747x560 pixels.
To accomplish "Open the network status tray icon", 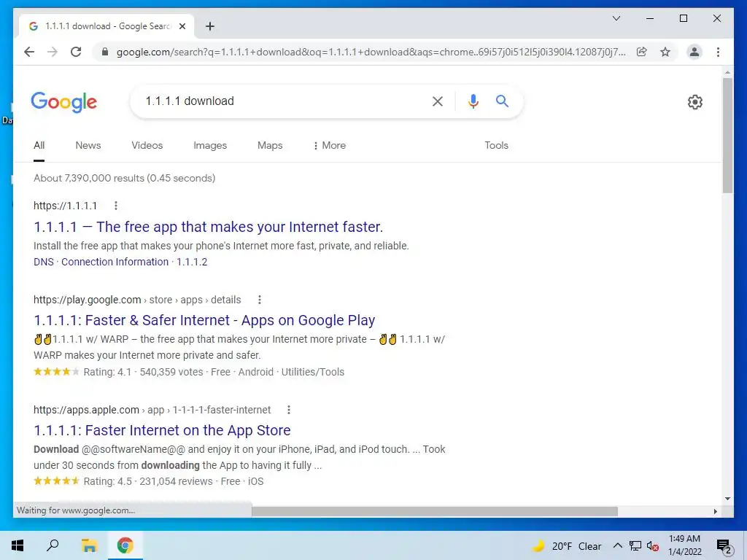I will 635,545.
